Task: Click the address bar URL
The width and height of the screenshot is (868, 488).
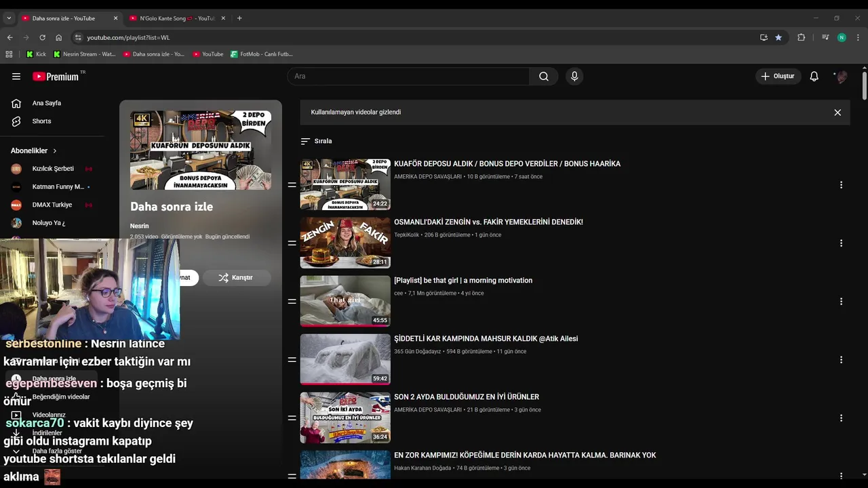Action: click(128, 38)
